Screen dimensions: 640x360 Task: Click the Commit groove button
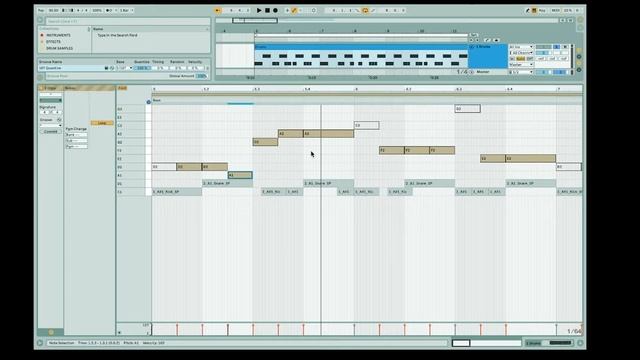tap(51, 131)
